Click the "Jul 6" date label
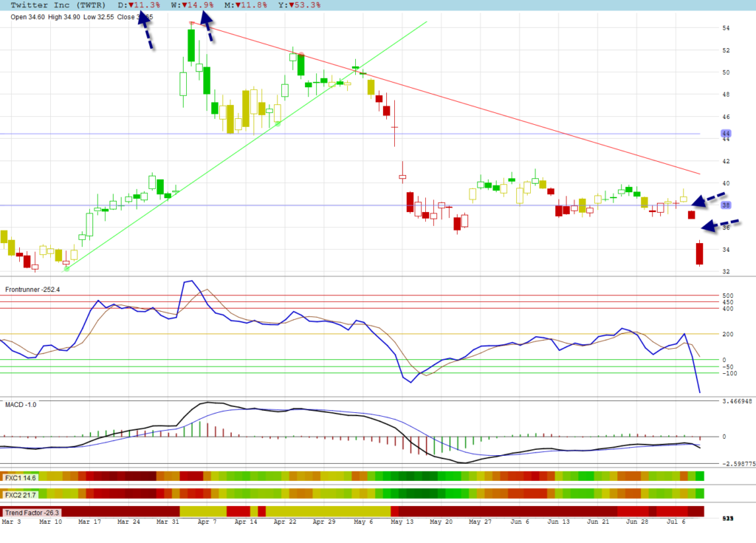Viewport: 756px width, 543px height. pyautogui.click(x=676, y=522)
